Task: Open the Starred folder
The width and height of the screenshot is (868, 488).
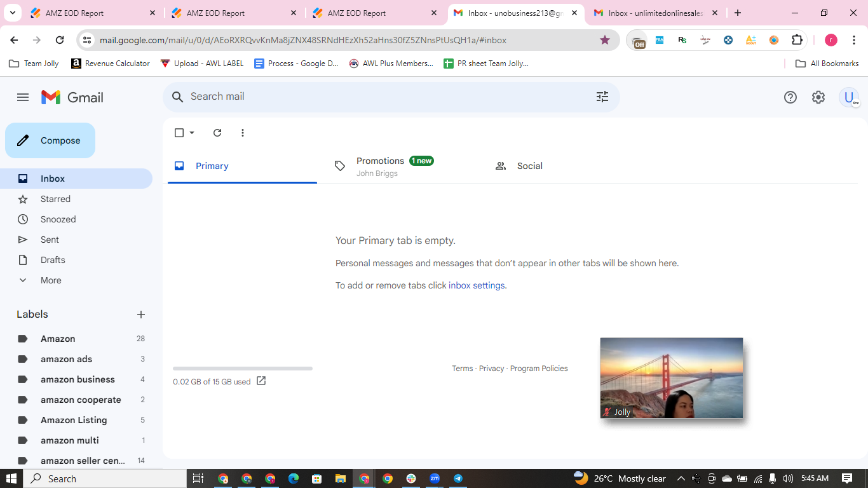Action: (76, 199)
